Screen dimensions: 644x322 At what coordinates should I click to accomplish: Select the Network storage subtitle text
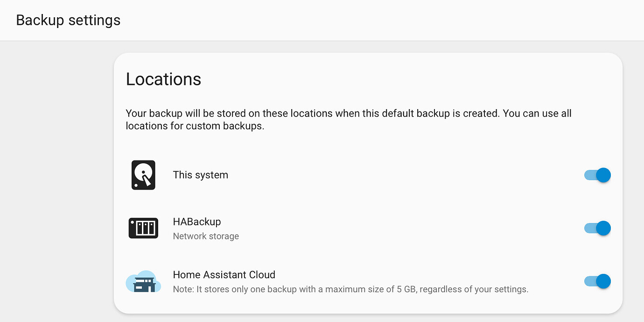point(206,236)
